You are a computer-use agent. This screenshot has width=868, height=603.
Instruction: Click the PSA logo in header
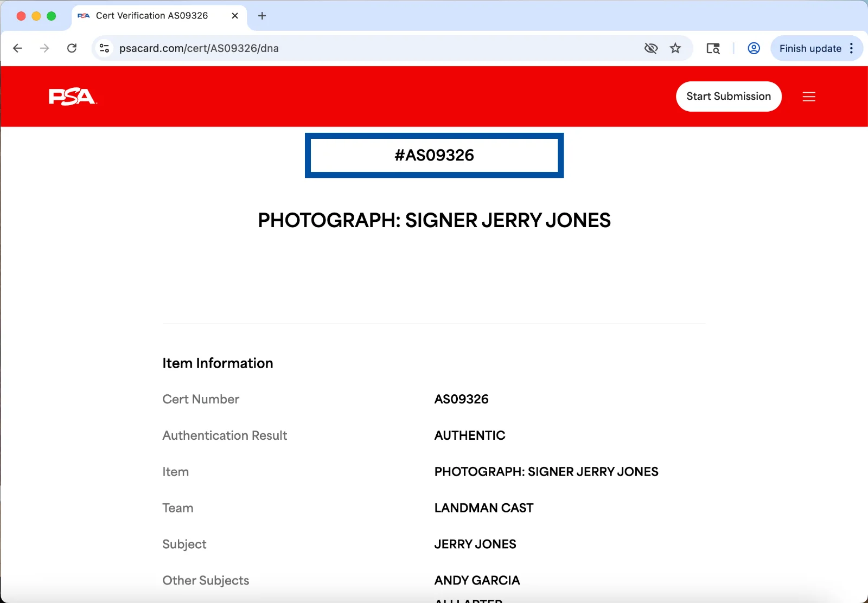(73, 97)
